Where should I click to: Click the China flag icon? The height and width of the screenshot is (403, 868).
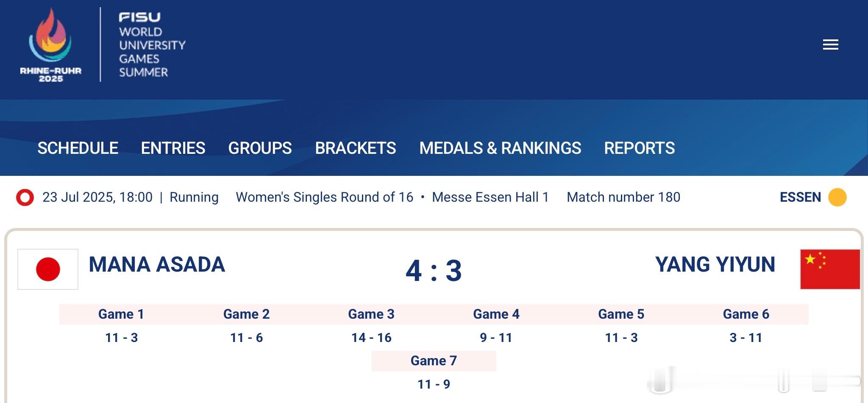tap(830, 269)
